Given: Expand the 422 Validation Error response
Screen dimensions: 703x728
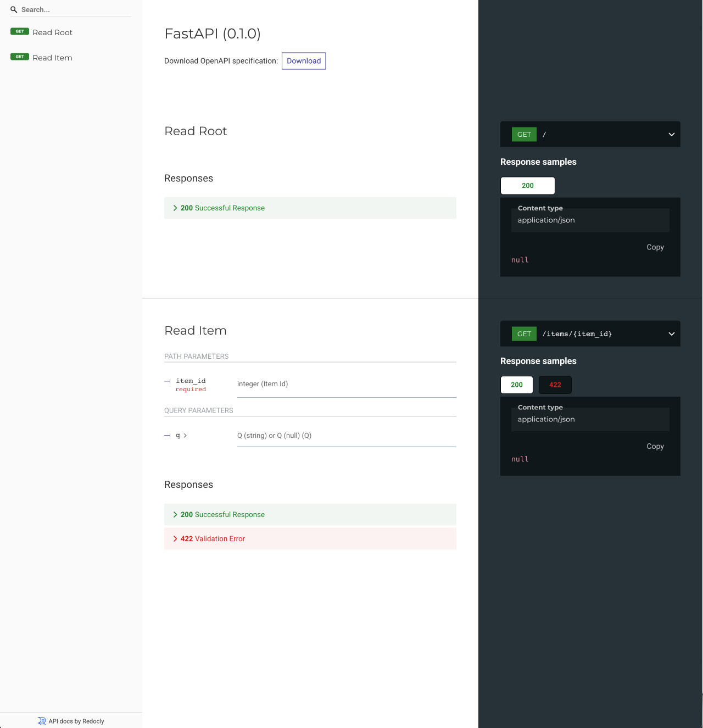Looking at the screenshot, I should click(310, 539).
